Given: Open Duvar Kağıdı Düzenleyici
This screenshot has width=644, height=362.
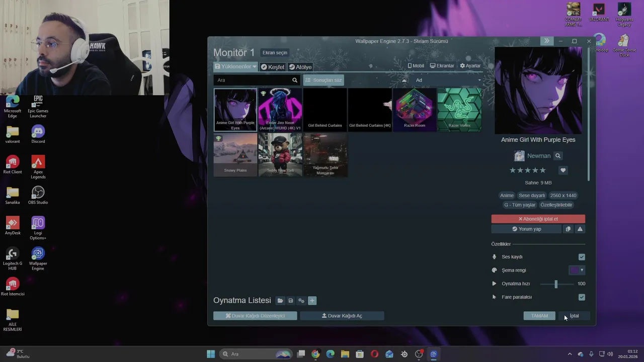Looking at the screenshot, I should 255,316.
